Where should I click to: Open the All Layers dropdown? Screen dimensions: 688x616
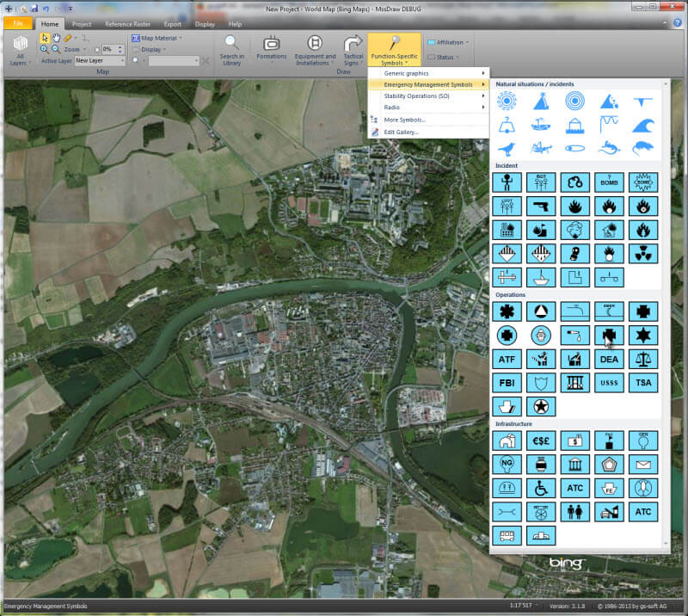[20, 51]
